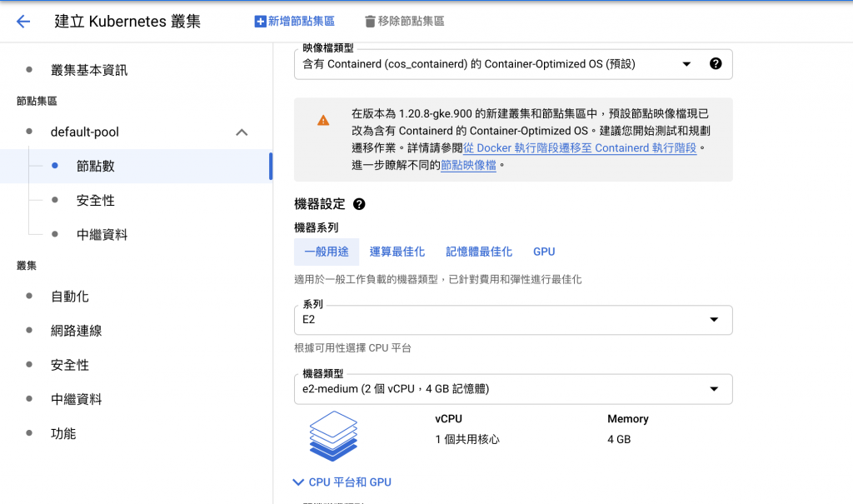
Task: Switch to the 運算最佳化 tab
Action: point(397,252)
